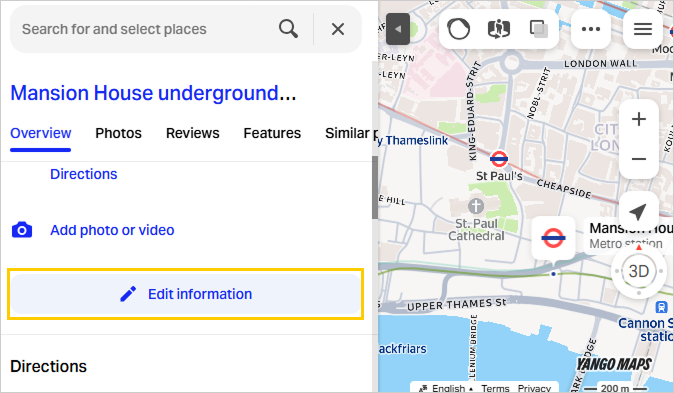Image resolution: width=674 pixels, height=393 pixels.
Task: Open the Terms link on map footer
Action: coord(495,388)
